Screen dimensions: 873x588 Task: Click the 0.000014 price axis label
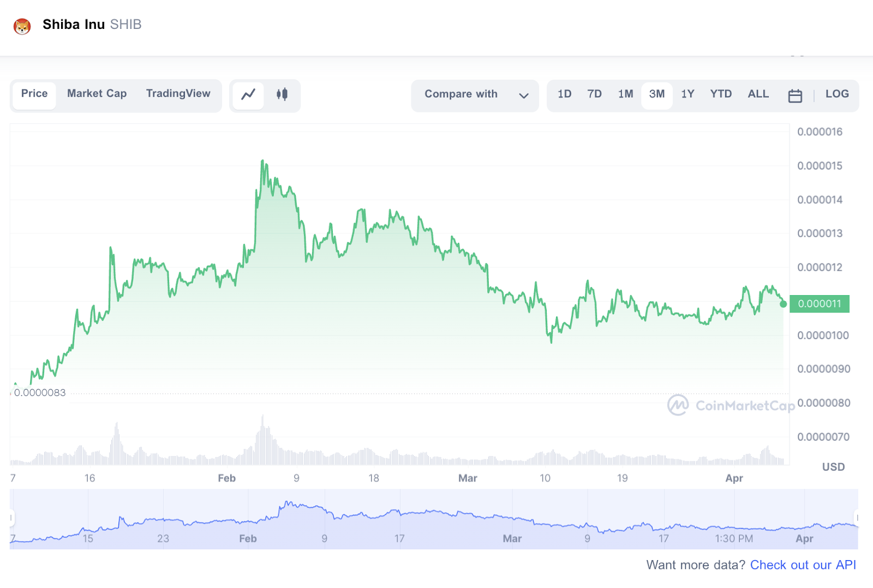click(820, 200)
